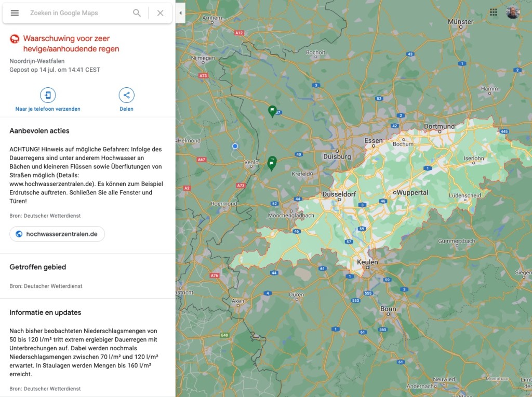Click the Dortmund city label
The image size is (532, 397).
tap(439, 126)
